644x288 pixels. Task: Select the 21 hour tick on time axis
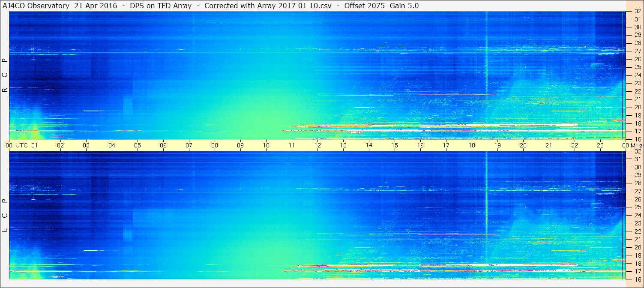coord(549,145)
